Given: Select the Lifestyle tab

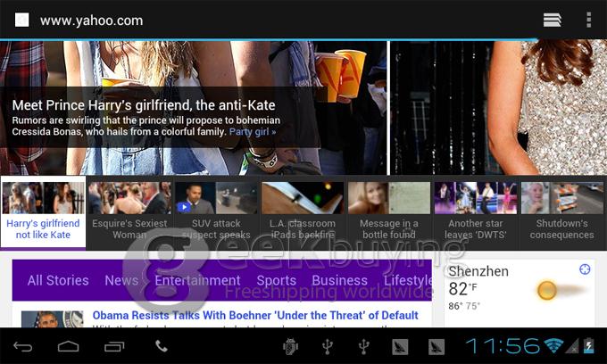Looking at the screenshot, I should [x=408, y=280].
